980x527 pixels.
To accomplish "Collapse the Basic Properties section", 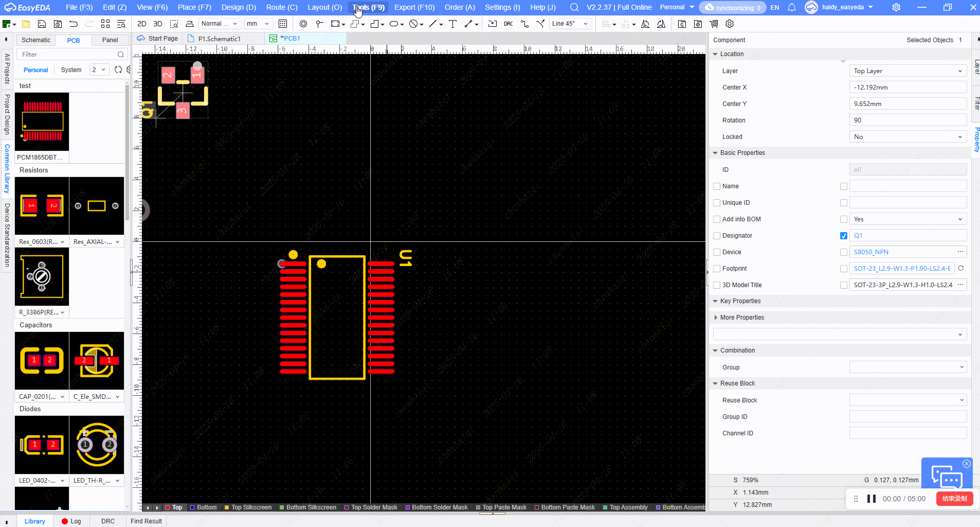I will [715, 153].
